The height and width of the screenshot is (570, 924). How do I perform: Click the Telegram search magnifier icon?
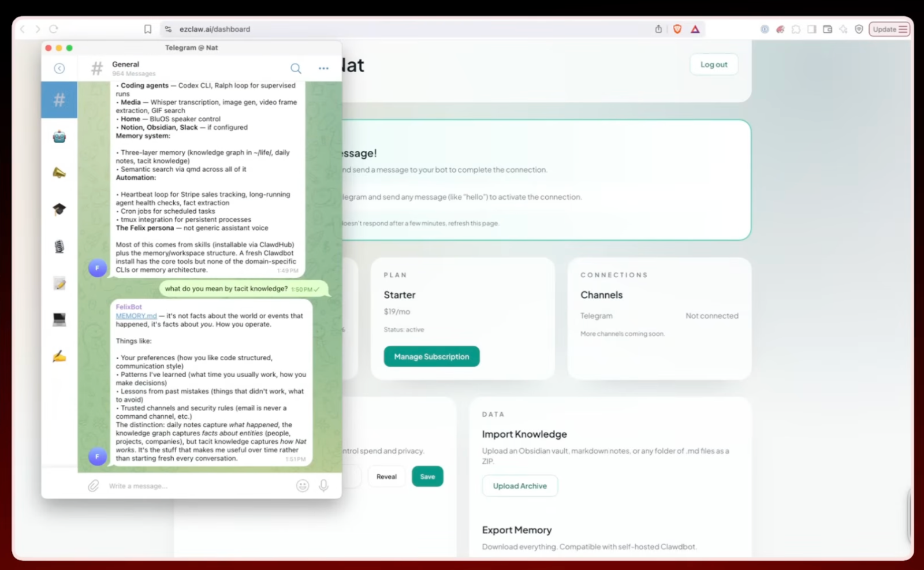(x=296, y=69)
